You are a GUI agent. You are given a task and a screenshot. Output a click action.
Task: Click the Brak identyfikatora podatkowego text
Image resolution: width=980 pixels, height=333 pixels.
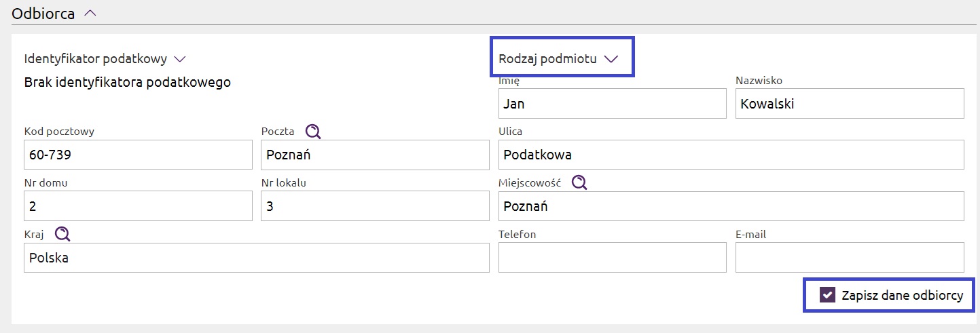[127, 83]
